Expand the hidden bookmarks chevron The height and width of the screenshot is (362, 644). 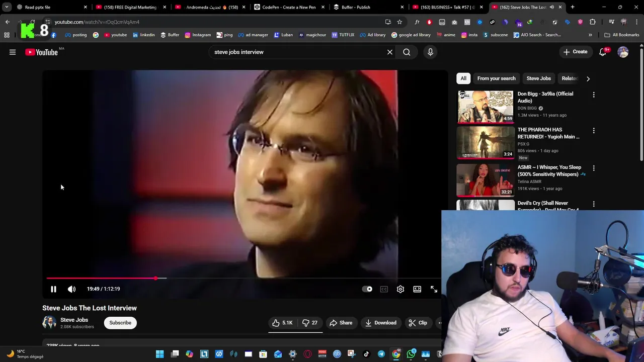590,35
